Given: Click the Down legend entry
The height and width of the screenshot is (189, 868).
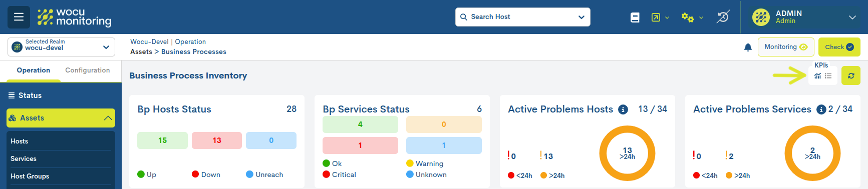Looking at the screenshot, I should point(206,174).
